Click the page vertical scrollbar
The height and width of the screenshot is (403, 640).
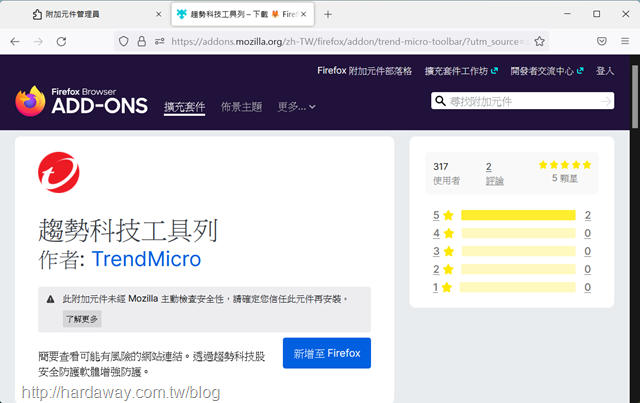pyautogui.click(x=635, y=97)
